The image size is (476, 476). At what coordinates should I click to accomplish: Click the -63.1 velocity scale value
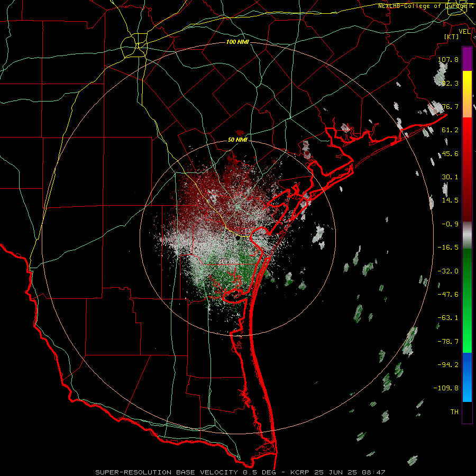(448, 318)
